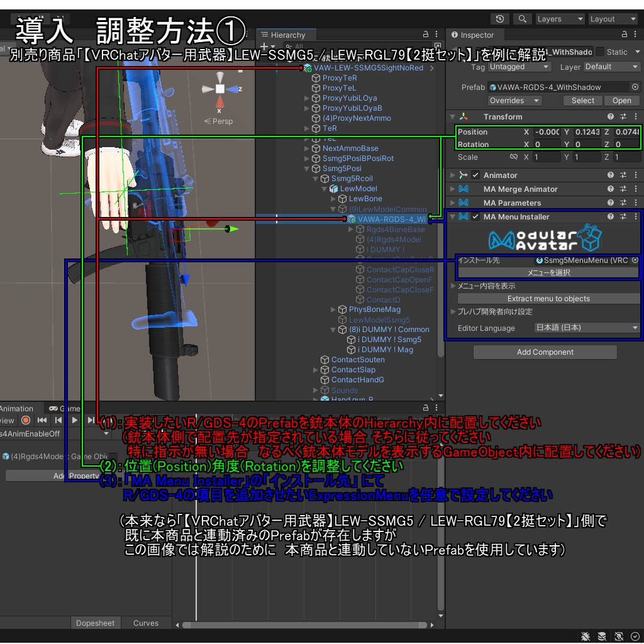Open the Editor Language dropdown
This screenshot has width=644, height=644.
pos(587,328)
